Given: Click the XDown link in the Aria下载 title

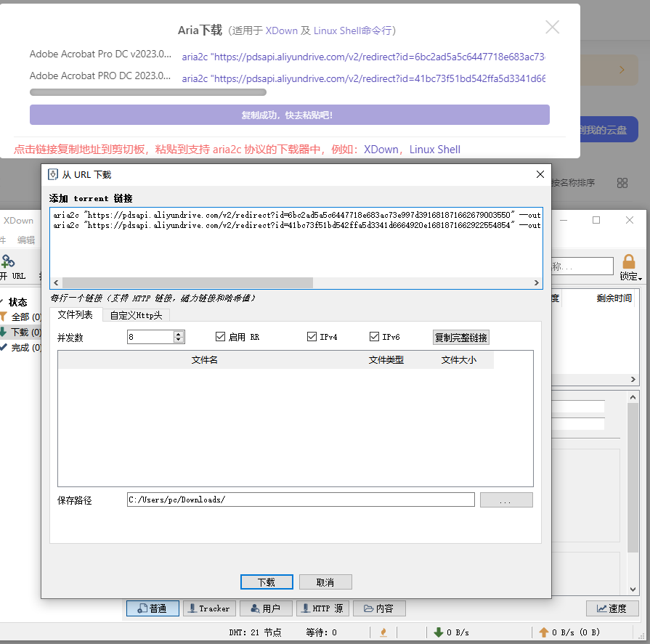Looking at the screenshot, I should tap(282, 30).
